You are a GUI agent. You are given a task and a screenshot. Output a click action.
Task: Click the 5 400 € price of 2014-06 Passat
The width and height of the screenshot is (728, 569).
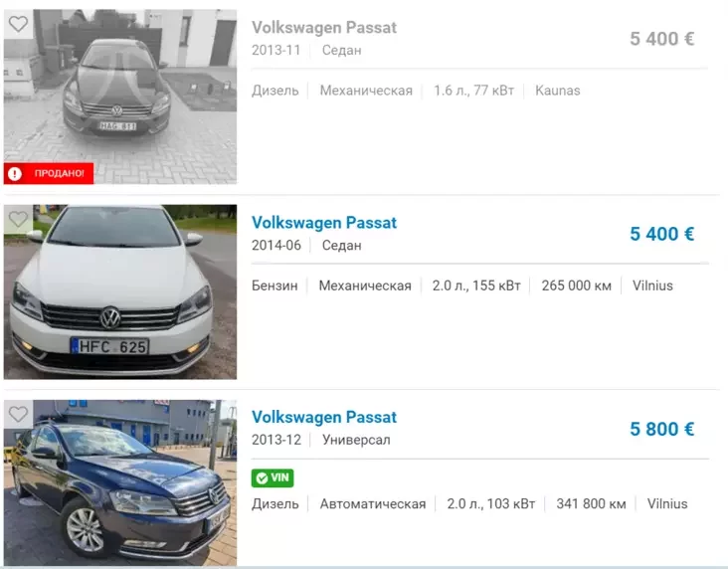pyautogui.click(x=662, y=234)
